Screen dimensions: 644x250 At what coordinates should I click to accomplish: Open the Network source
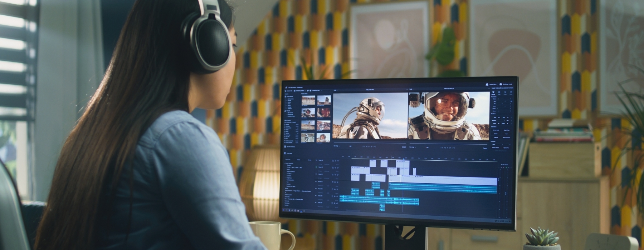[288, 111]
